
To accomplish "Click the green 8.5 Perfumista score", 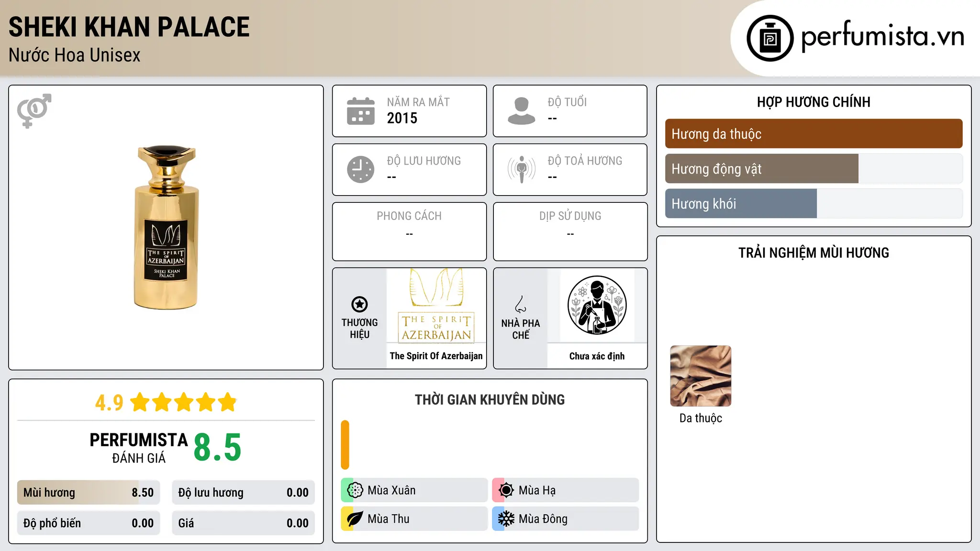I will (217, 447).
